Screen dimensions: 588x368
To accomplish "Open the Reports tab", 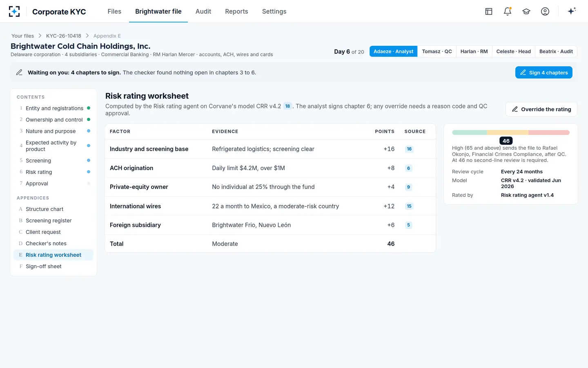I will pos(236,11).
